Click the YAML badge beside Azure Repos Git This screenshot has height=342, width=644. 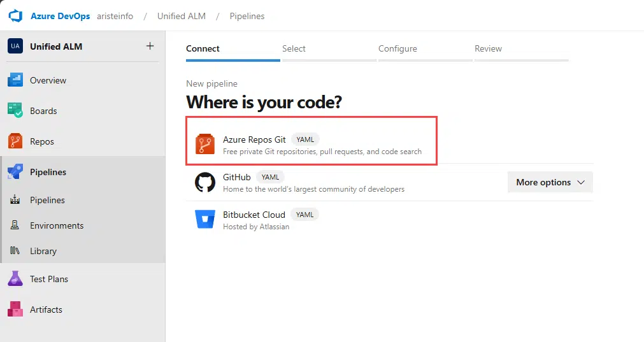coord(305,139)
